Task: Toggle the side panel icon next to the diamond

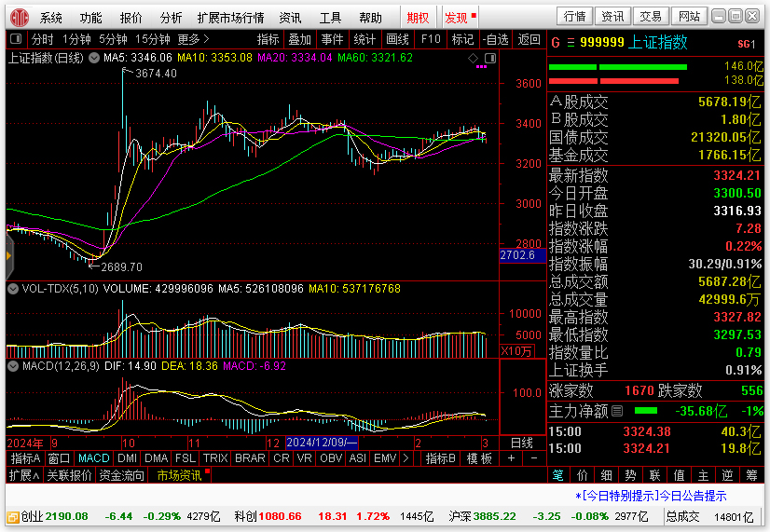Action: tap(490, 59)
